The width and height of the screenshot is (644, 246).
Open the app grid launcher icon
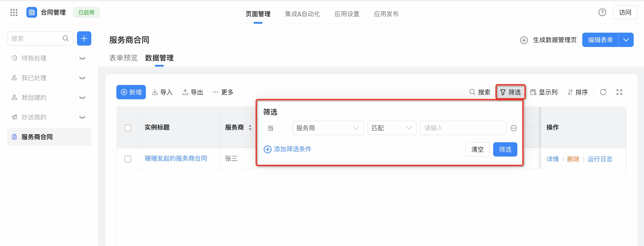[x=14, y=13]
